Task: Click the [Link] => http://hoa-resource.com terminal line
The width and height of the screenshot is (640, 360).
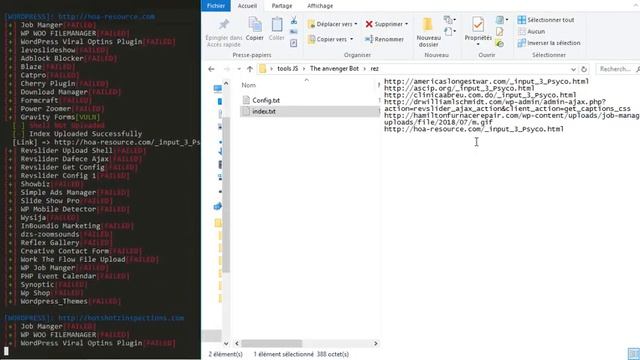Action: [106, 142]
